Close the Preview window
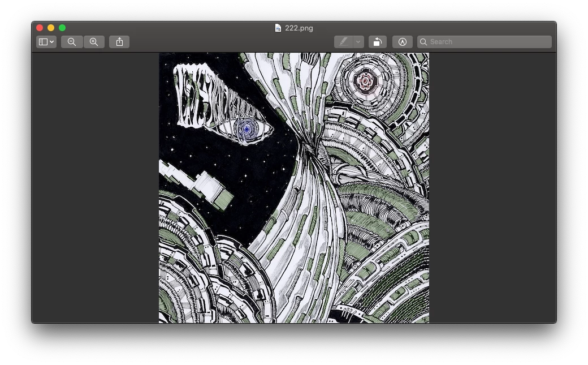Viewport: 588px width, 365px height. pos(40,28)
